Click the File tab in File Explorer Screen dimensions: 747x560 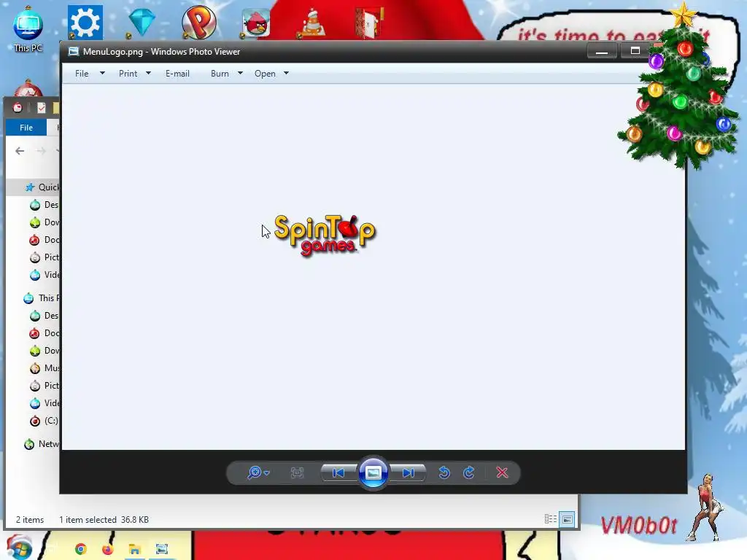(26, 128)
